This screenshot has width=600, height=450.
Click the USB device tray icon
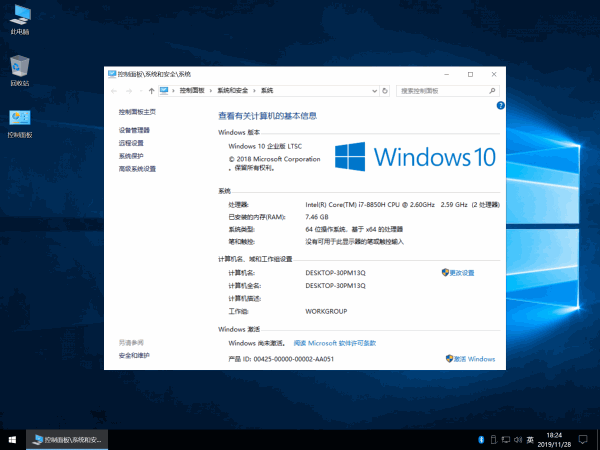(x=494, y=440)
